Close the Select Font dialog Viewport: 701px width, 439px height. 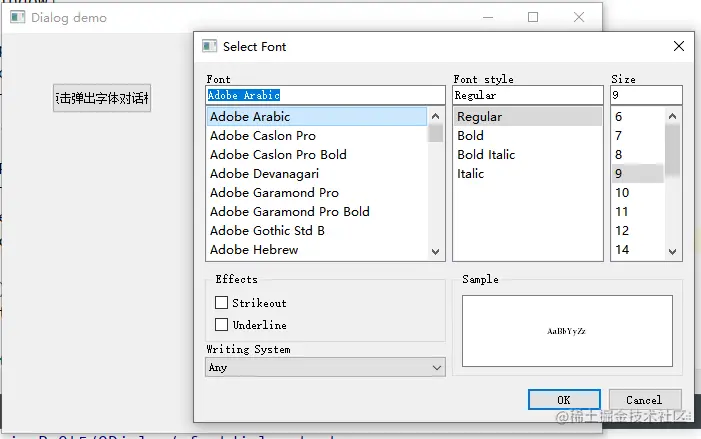tap(679, 46)
